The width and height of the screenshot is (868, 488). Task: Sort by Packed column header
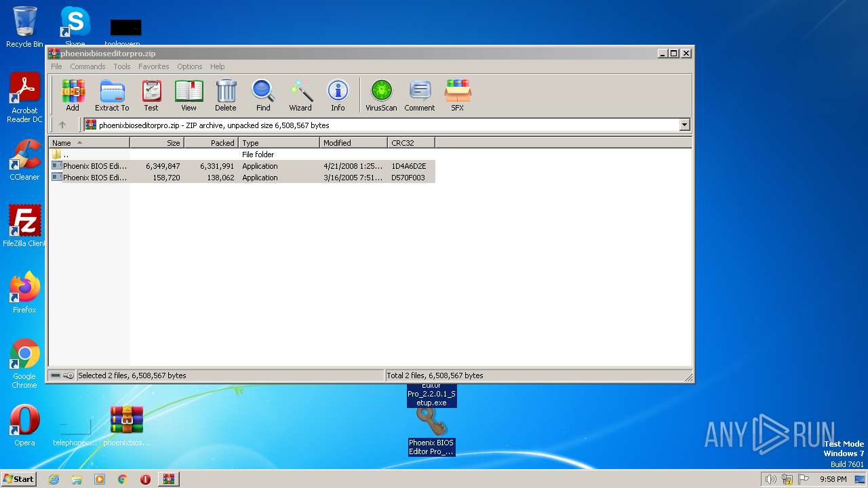[211, 143]
